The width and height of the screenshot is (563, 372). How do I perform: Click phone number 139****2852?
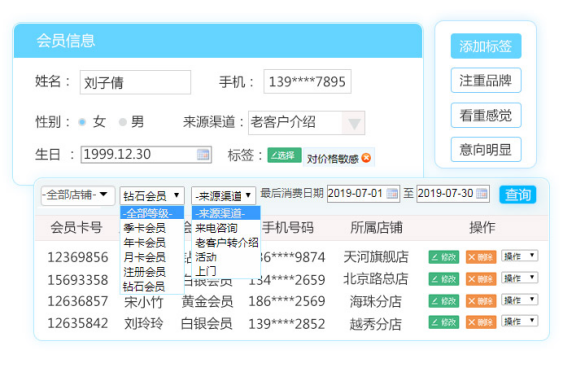287,324
